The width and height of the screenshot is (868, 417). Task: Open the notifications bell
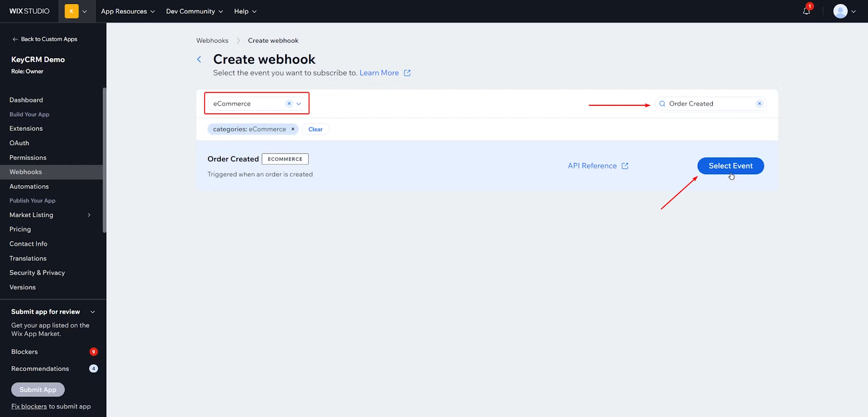coord(807,11)
